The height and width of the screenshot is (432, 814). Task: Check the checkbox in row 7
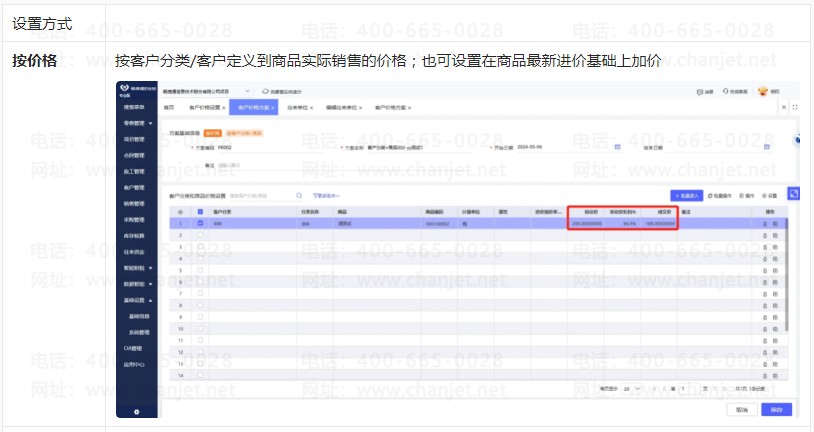coord(200,293)
